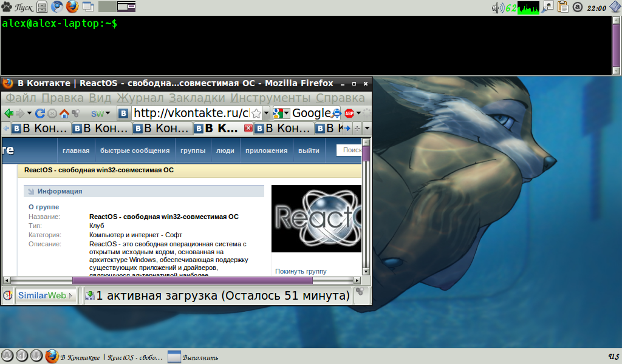Open the Adblock Plus dropdown arrow
Screen dimensions: 622x364
(x=358, y=113)
